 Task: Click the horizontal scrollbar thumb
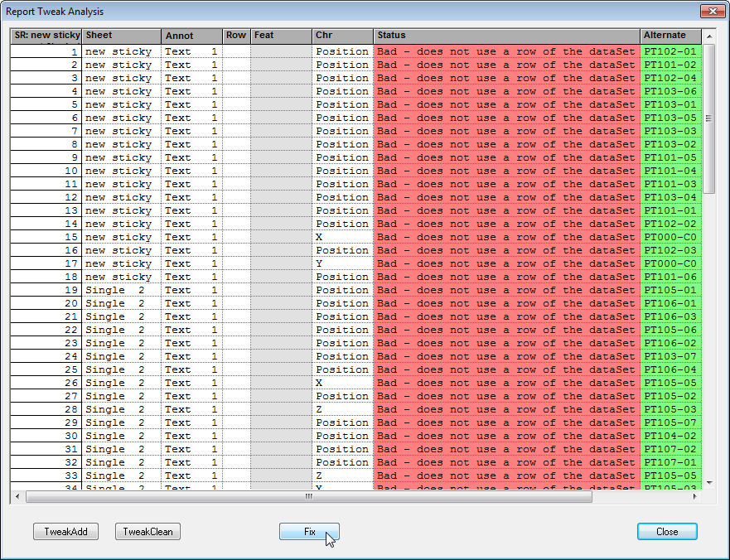(x=308, y=497)
